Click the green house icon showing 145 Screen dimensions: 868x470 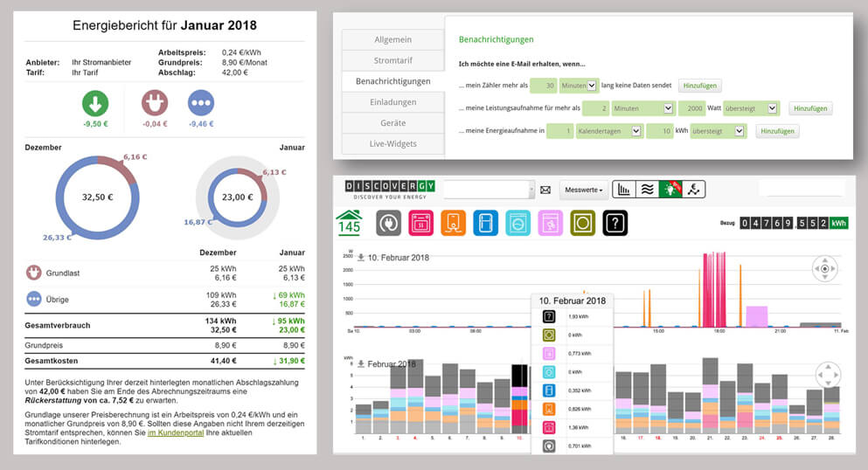click(x=349, y=223)
